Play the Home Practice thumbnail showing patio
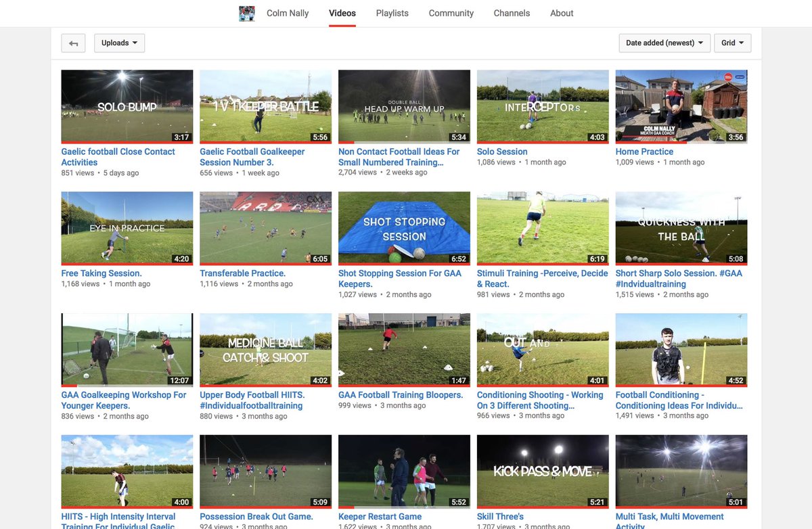Screen dimensions: 812x529 [x=681, y=107]
